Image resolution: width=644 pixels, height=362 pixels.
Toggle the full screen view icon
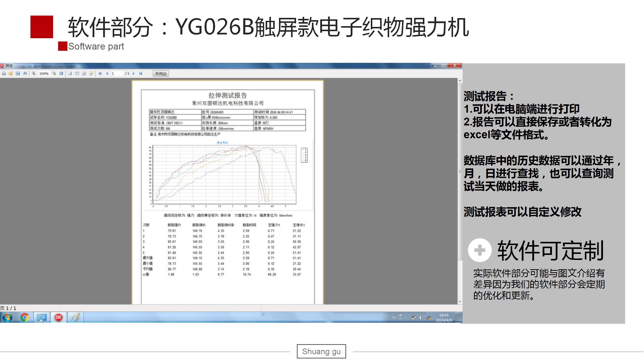pos(61,73)
